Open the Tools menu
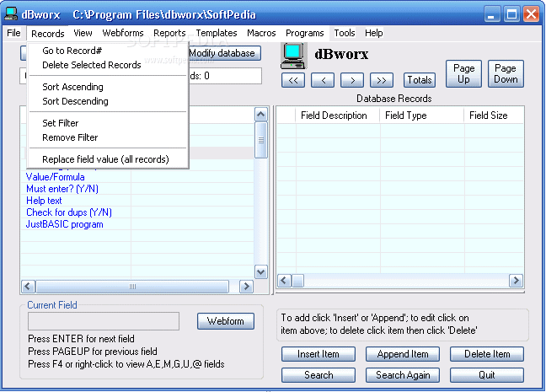 point(345,33)
